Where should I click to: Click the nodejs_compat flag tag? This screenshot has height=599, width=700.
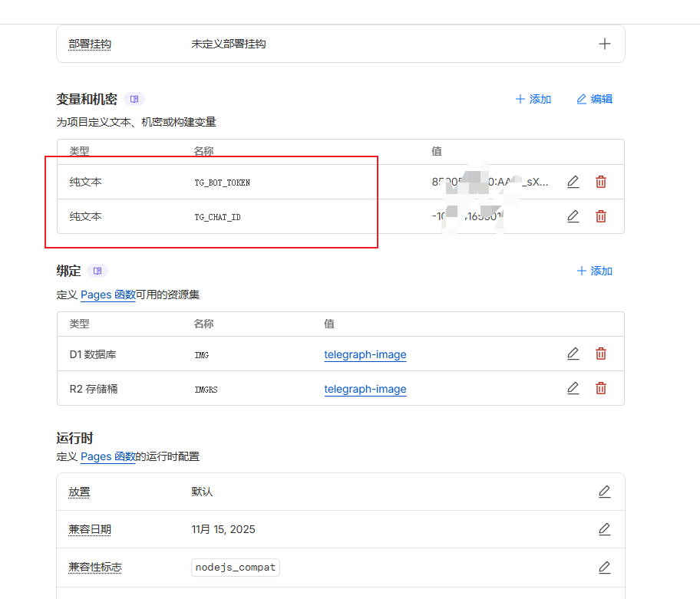pos(236,568)
